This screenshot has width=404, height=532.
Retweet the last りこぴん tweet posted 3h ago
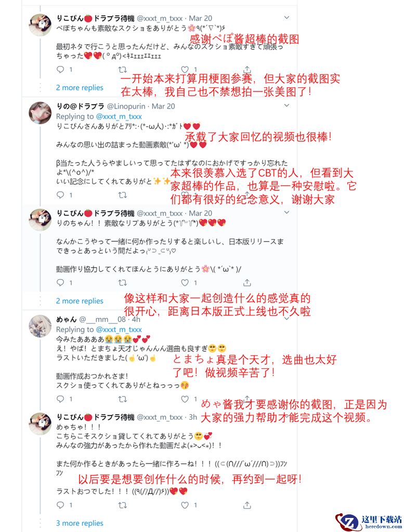122,505
